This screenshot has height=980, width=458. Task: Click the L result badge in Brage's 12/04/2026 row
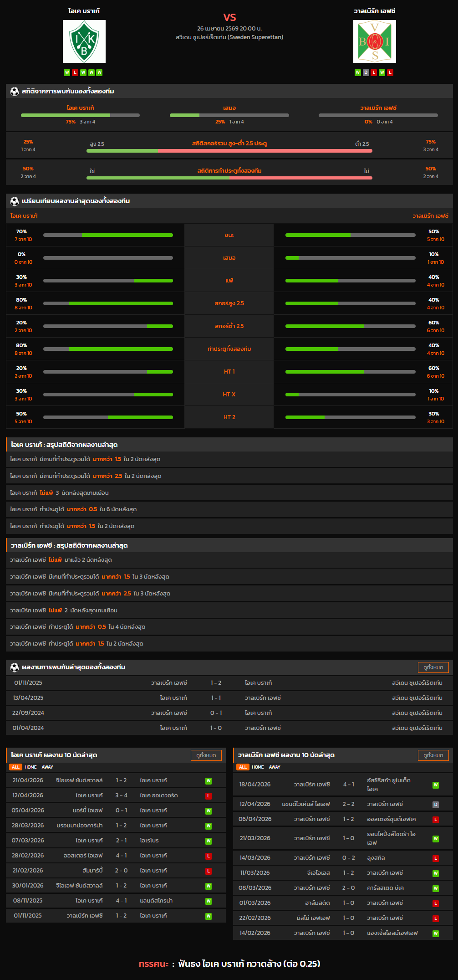coord(209,796)
